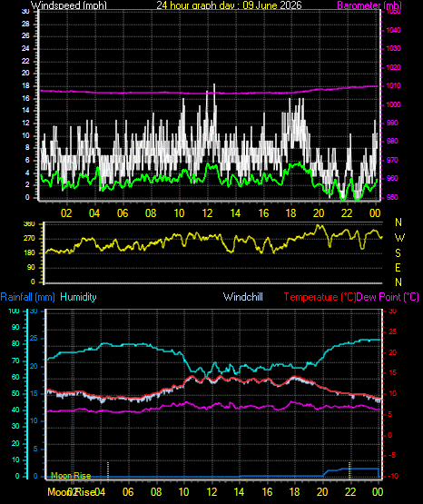Screen dimensions: 423x504
Task: Click humidity scale value 100
Action: coord(15,311)
